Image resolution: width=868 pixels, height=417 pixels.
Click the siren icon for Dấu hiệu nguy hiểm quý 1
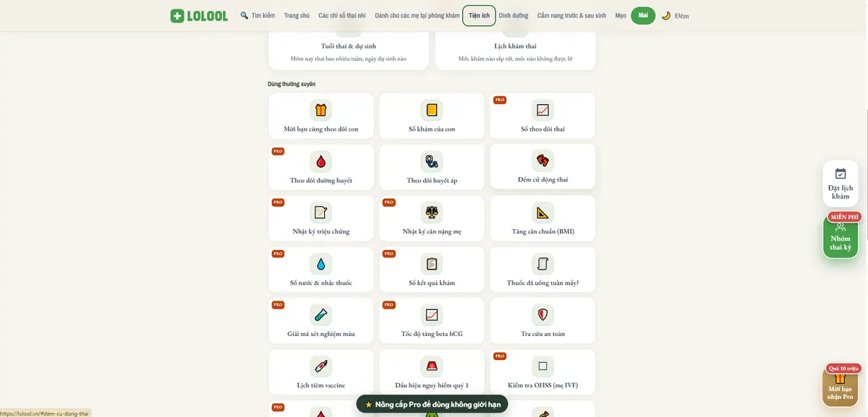coord(432,366)
